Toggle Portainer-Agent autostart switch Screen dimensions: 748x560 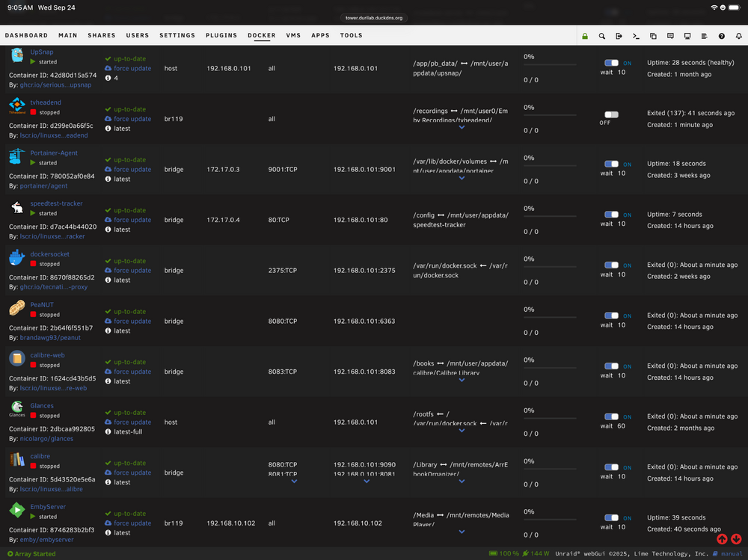pos(612,164)
